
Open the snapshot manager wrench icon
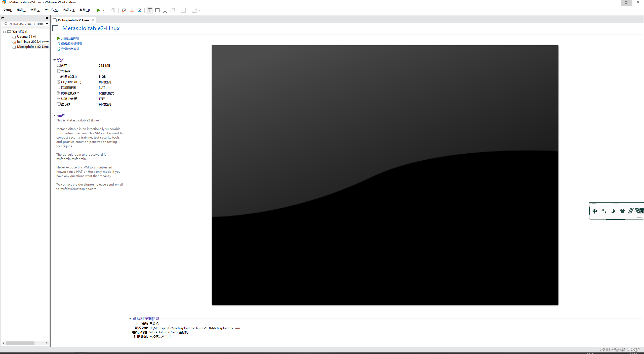coord(139,10)
